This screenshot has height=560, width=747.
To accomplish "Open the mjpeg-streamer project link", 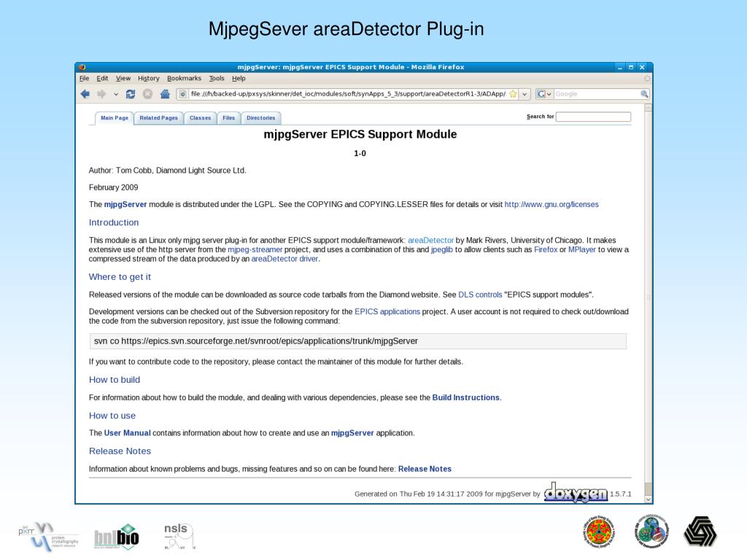I will (x=255, y=249).
